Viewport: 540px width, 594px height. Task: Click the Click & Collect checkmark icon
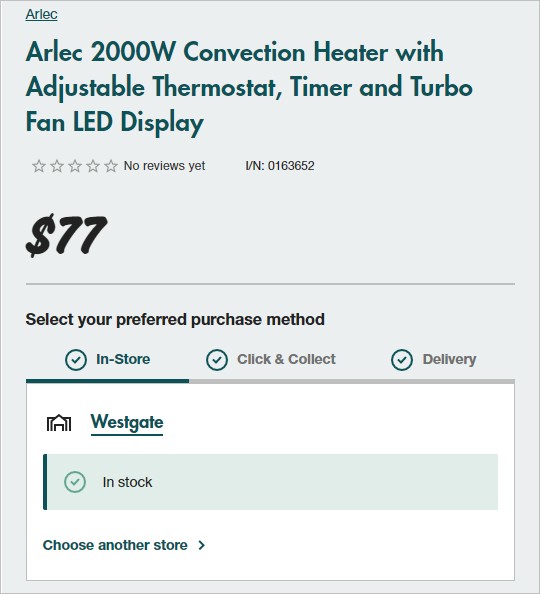pos(217,360)
